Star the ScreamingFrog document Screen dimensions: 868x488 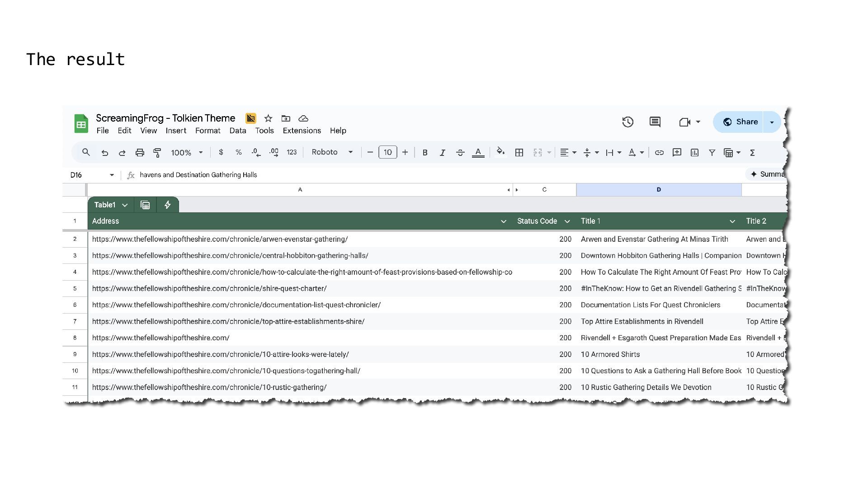point(268,118)
